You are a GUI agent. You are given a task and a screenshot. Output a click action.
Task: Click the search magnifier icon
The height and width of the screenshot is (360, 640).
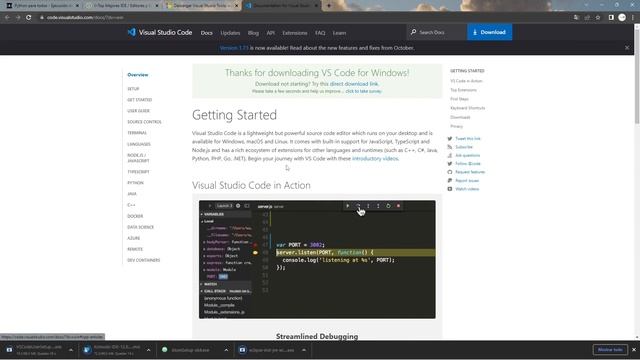tap(413, 32)
